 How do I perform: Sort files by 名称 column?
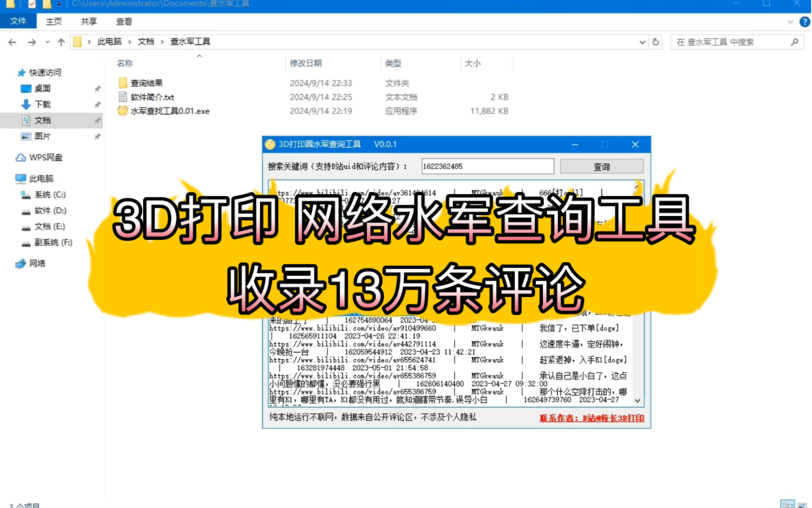[x=125, y=63]
